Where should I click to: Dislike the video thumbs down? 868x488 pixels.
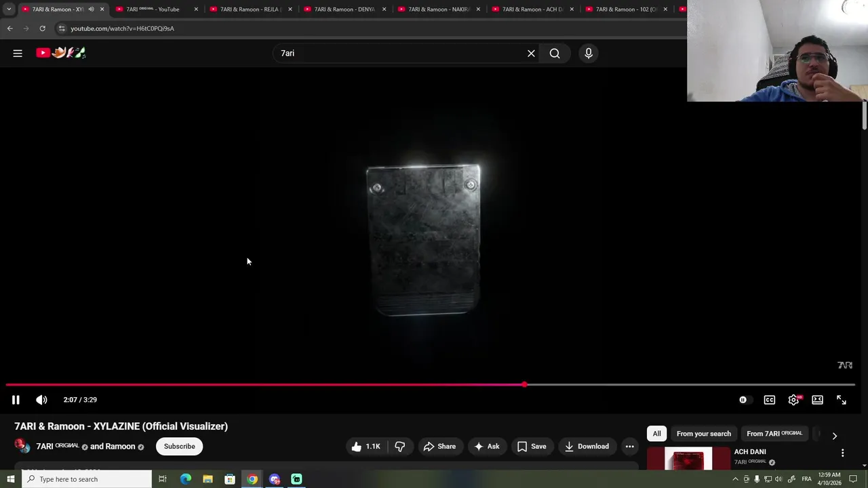(x=400, y=446)
